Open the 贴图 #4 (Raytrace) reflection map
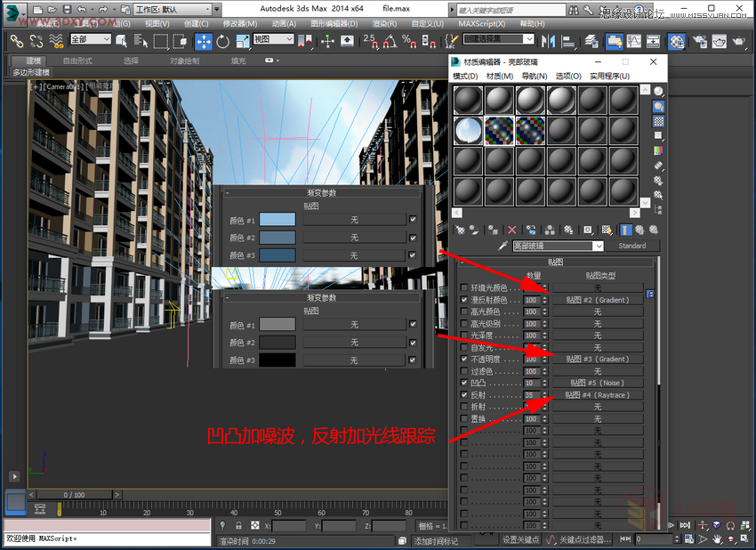Image resolution: width=756 pixels, height=550 pixels. point(599,394)
